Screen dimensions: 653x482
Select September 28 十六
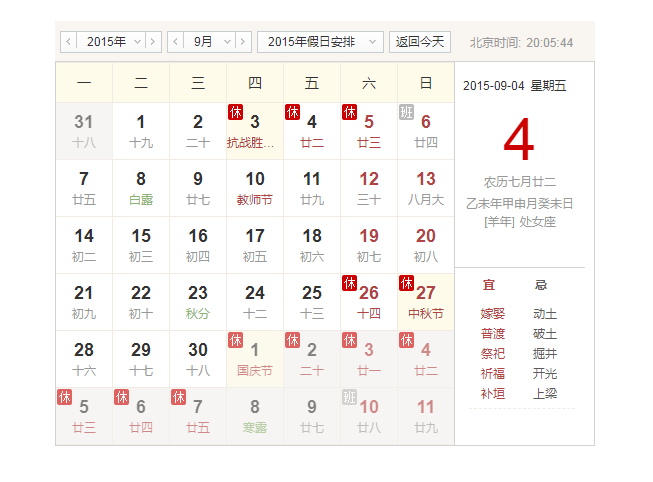(x=84, y=359)
